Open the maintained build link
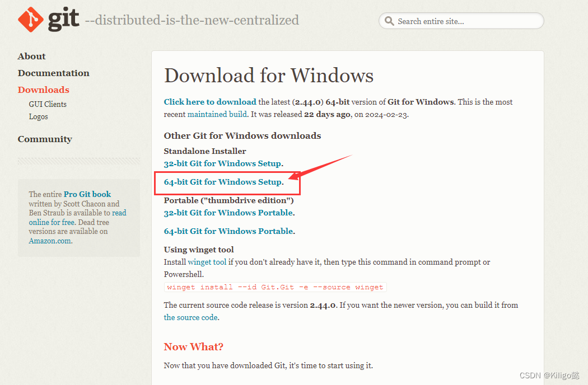The width and height of the screenshot is (588, 385). pyautogui.click(x=217, y=114)
